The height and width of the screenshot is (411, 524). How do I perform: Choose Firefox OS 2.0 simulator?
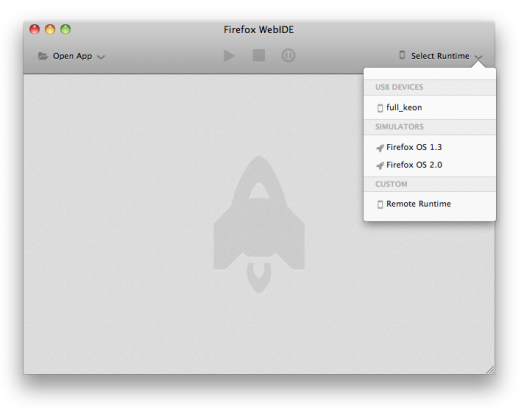coord(430,165)
